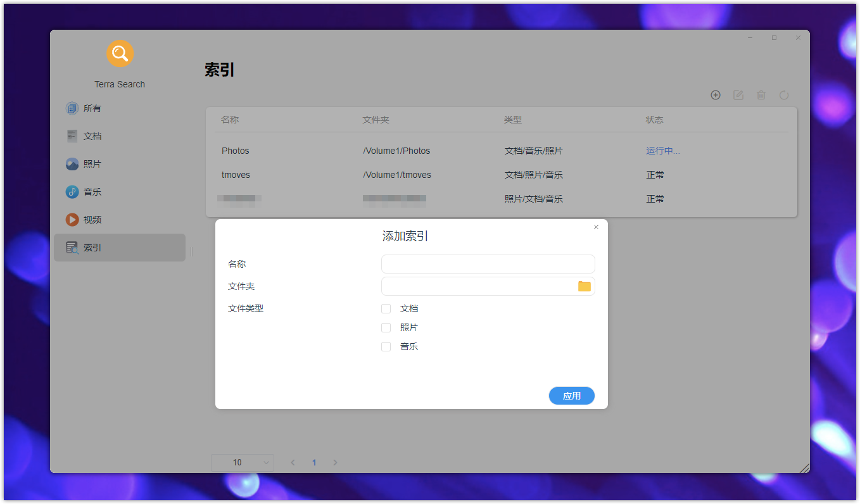This screenshot has width=860, height=504.
Task: Click the 文档/音乐/照片 type cell
Action: click(x=533, y=151)
